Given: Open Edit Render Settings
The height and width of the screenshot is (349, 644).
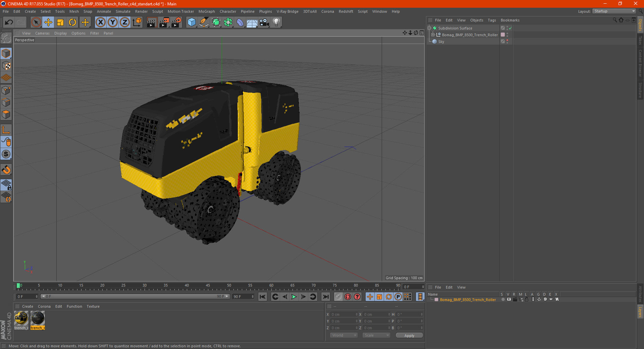Looking at the screenshot, I should coord(176,22).
